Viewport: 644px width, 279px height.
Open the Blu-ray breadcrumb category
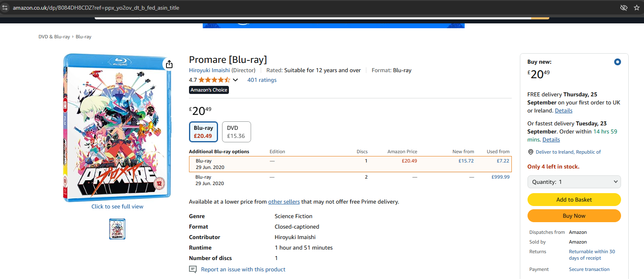[x=83, y=37]
